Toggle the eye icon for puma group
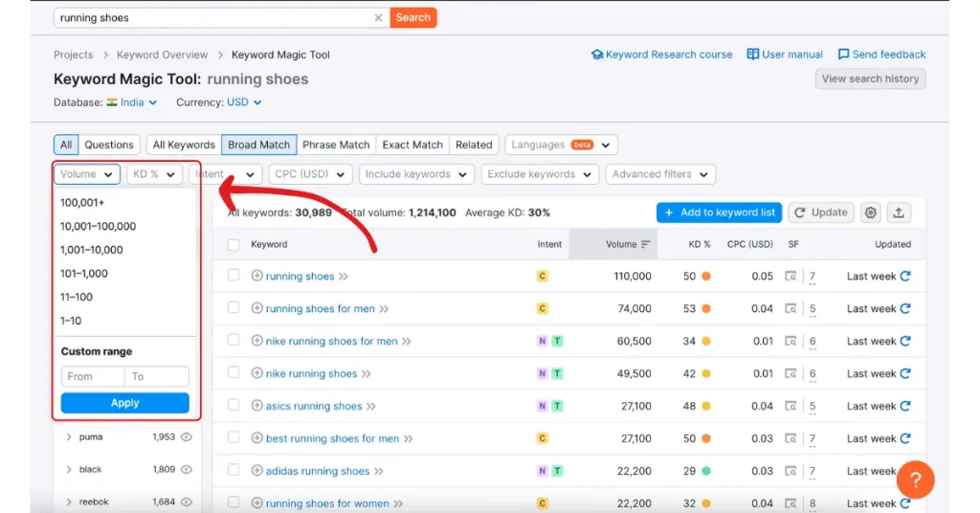 187,436
